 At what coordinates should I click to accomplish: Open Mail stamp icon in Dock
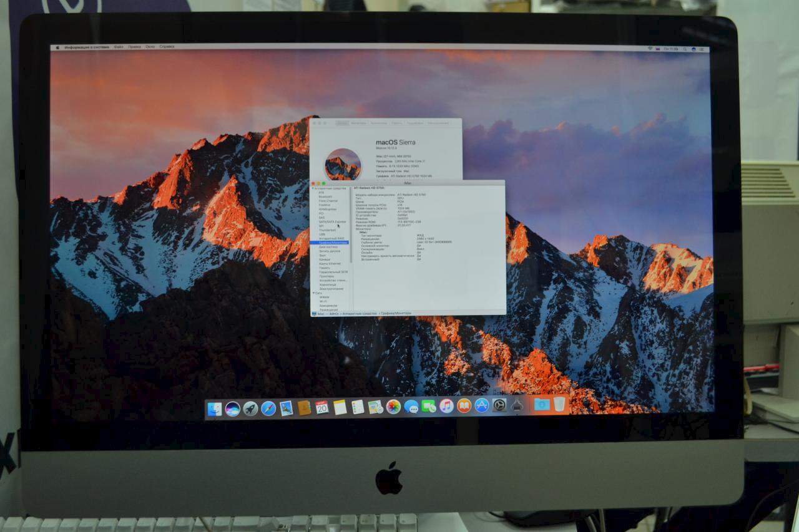tap(287, 409)
